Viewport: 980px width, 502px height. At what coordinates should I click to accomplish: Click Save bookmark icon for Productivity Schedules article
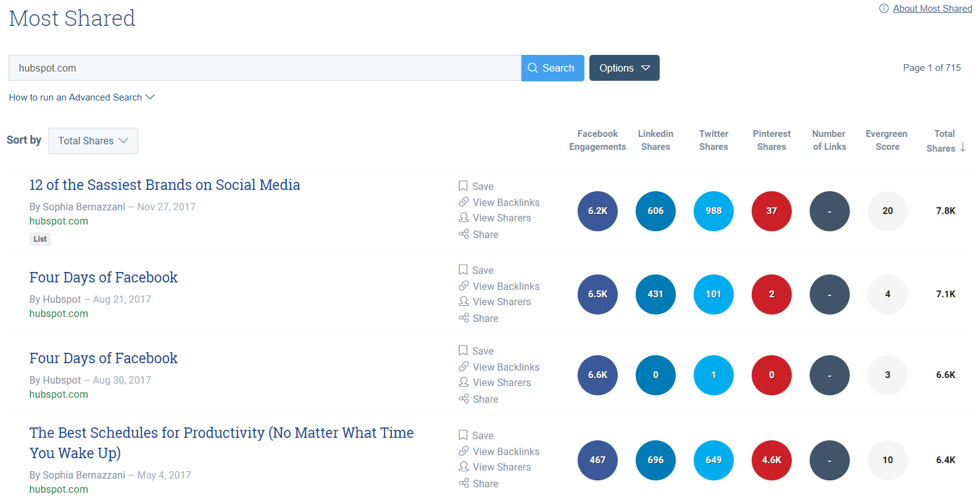(463, 435)
